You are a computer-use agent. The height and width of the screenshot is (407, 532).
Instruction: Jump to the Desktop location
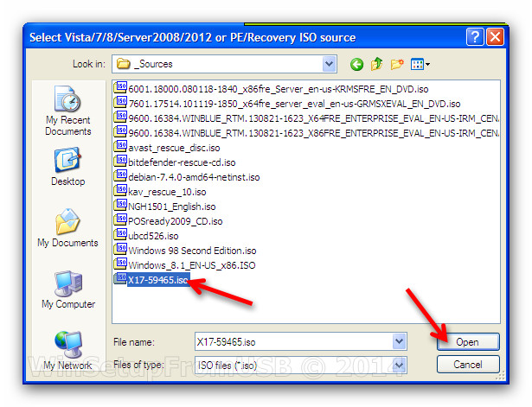(x=67, y=167)
